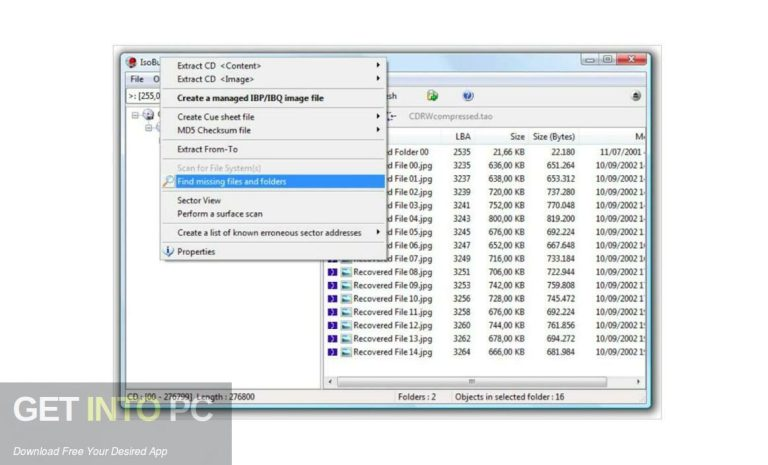Click LBA value 3264
Viewport: 768px width, 465px height.
(x=461, y=352)
